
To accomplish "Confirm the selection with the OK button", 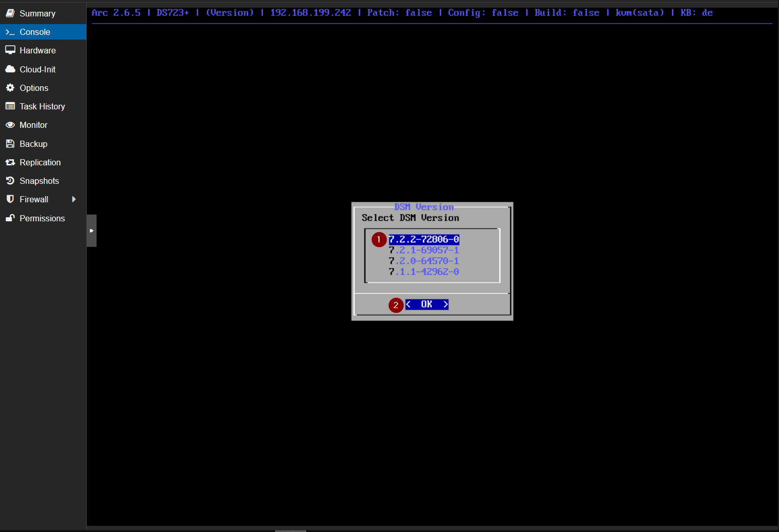I will click(x=427, y=305).
